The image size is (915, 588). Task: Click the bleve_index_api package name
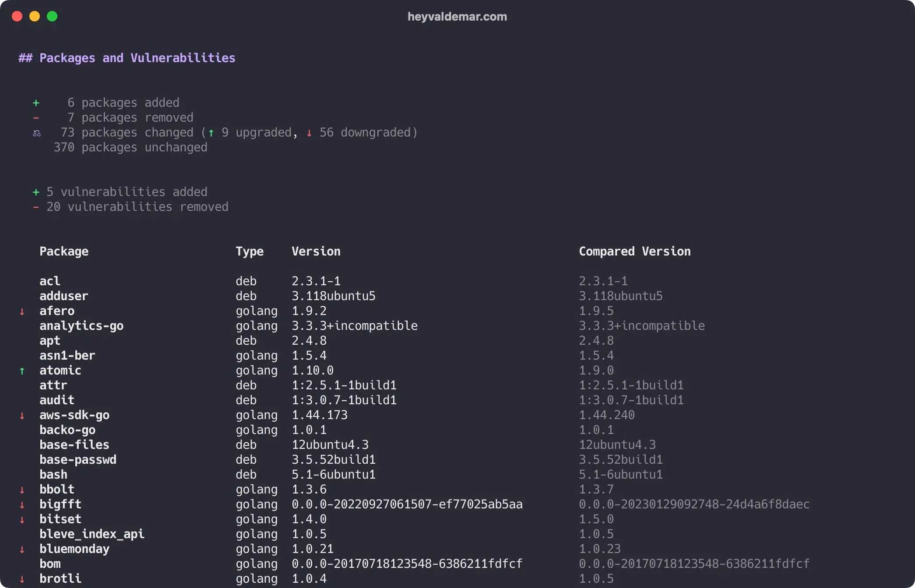(92, 534)
